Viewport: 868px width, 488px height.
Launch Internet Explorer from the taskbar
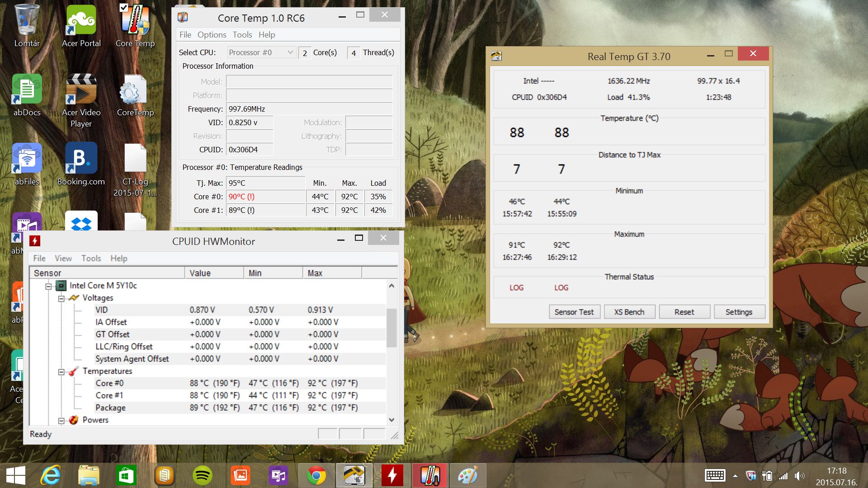(51, 475)
